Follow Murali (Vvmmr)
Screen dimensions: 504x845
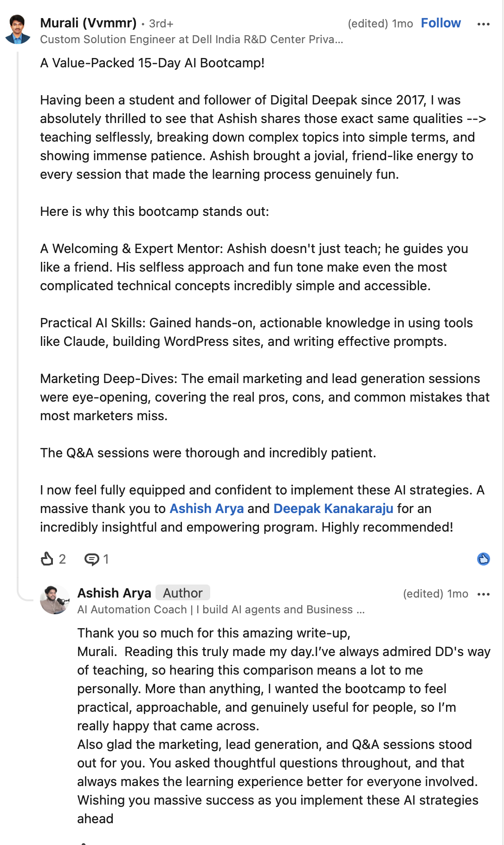click(x=441, y=23)
